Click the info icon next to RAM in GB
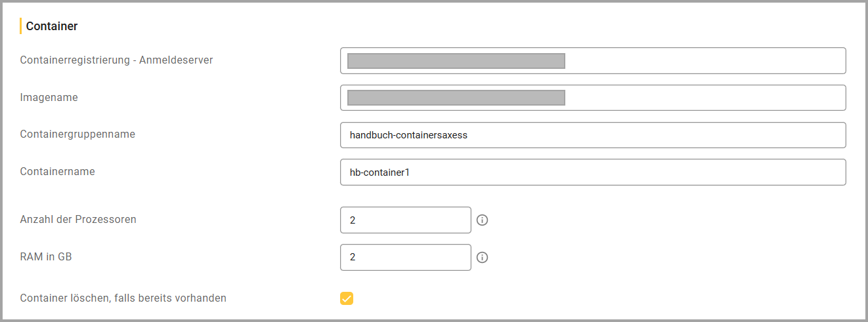Image resolution: width=868 pixels, height=322 pixels. (x=482, y=258)
